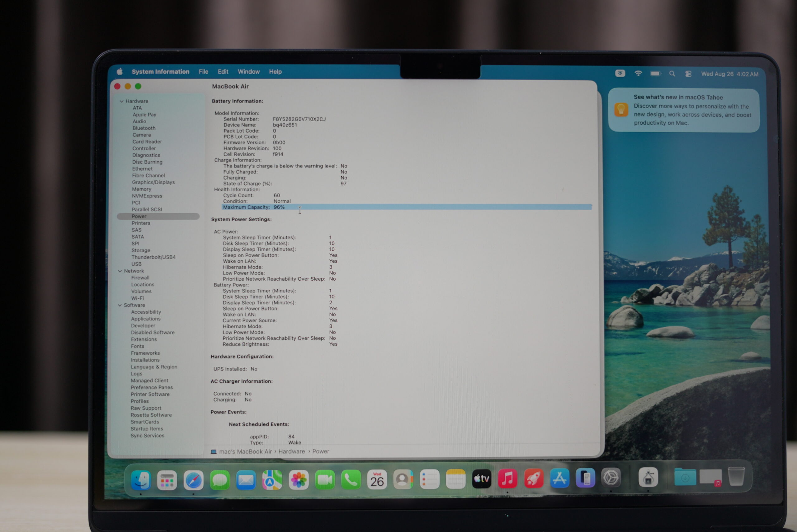This screenshot has width=797, height=532.
Task: Select Applications under Software
Action: [x=146, y=319]
